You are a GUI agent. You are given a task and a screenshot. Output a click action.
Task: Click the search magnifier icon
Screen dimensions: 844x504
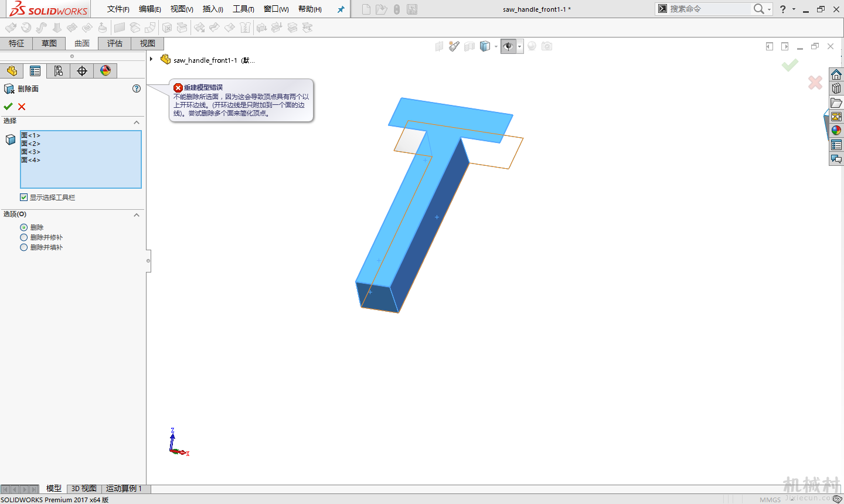click(x=759, y=9)
